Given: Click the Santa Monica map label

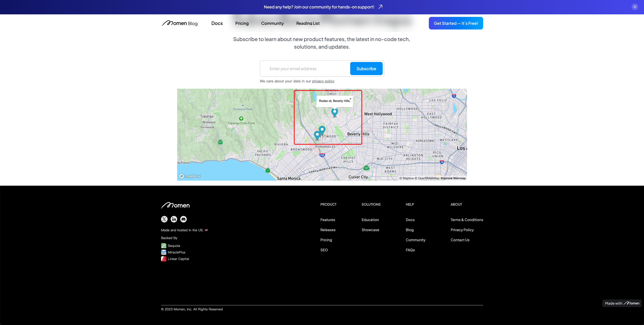Looking at the screenshot, I should coord(289,178).
